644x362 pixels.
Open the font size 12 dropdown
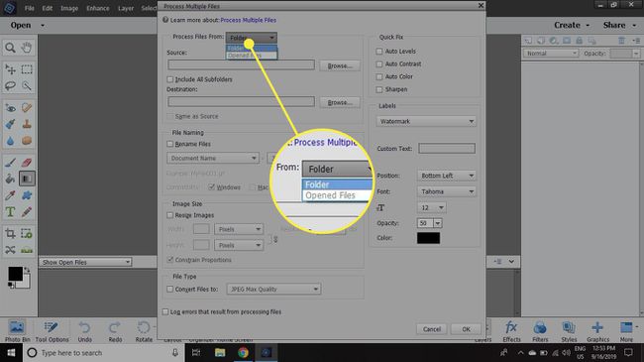[432, 207]
